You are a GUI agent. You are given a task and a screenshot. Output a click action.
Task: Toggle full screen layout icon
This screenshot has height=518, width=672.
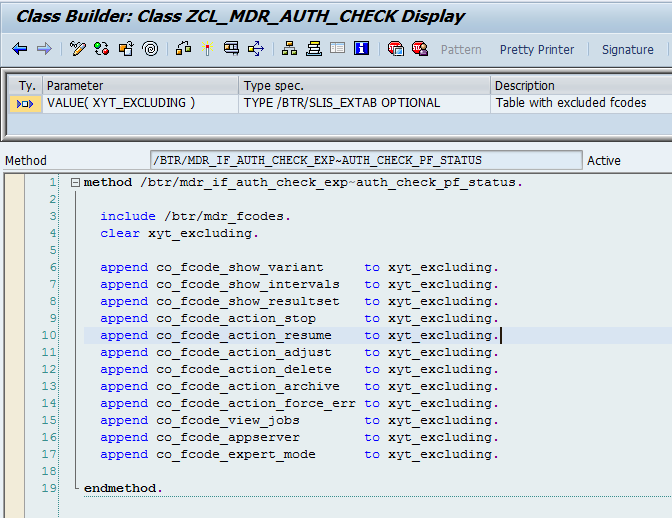tap(338, 48)
